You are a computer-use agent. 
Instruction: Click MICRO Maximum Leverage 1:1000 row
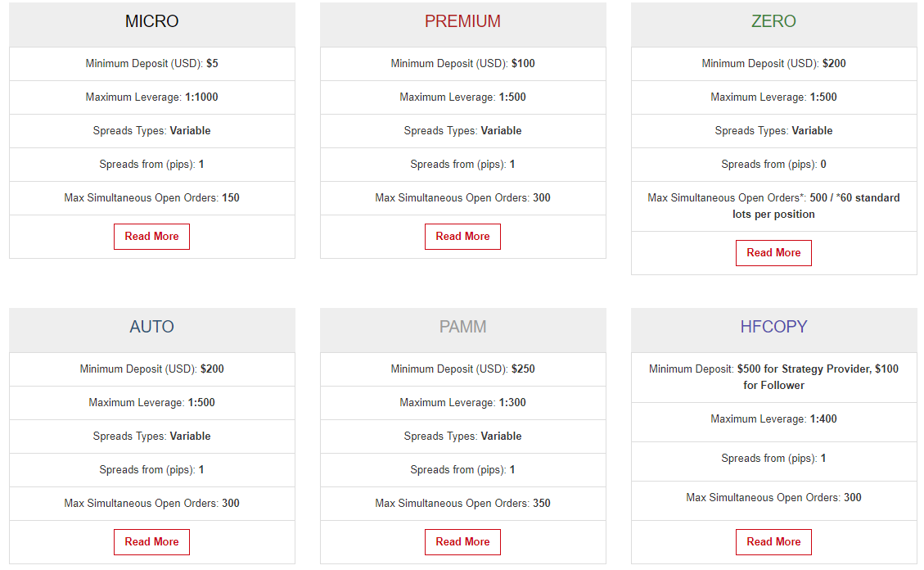[152, 97]
